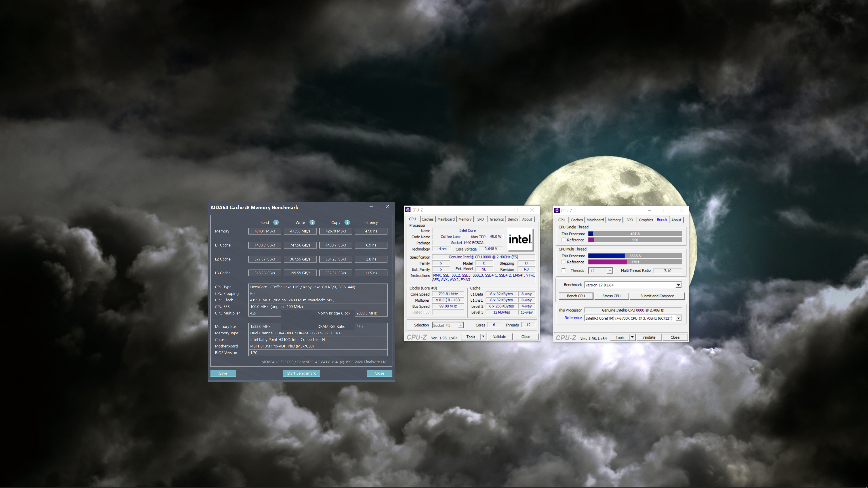Enable the Single Thread Reference checkbox
868x488 pixels.
tap(563, 239)
